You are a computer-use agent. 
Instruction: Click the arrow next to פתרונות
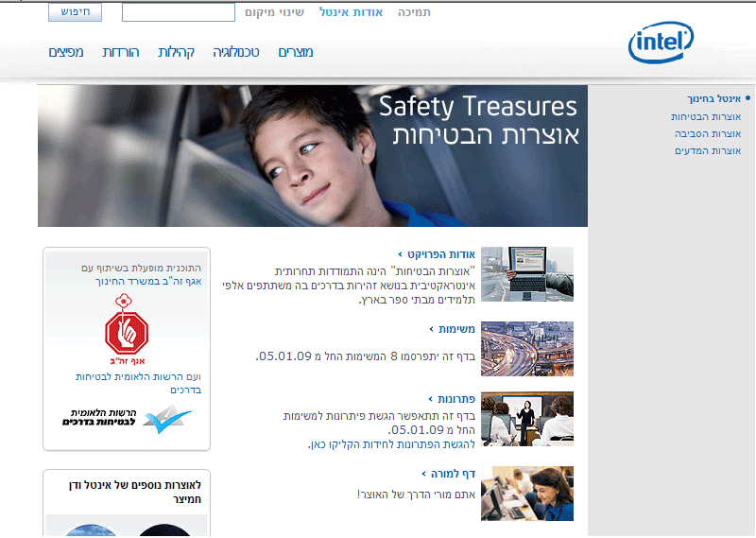(x=431, y=399)
